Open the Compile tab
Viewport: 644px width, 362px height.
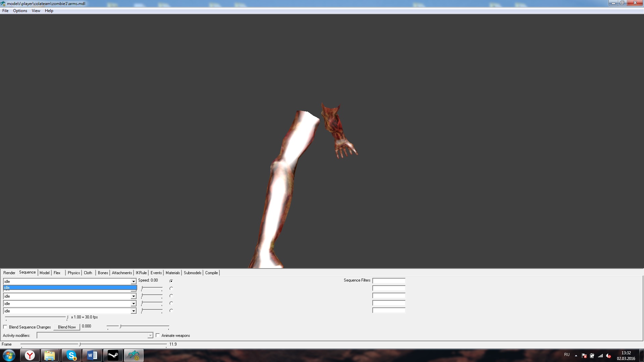point(211,273)
